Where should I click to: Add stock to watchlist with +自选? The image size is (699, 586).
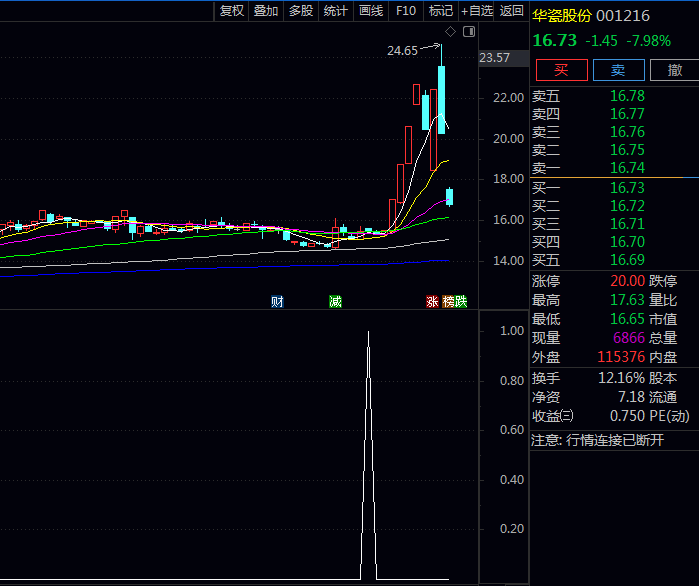pyautogui.click(x=477, y=11)
